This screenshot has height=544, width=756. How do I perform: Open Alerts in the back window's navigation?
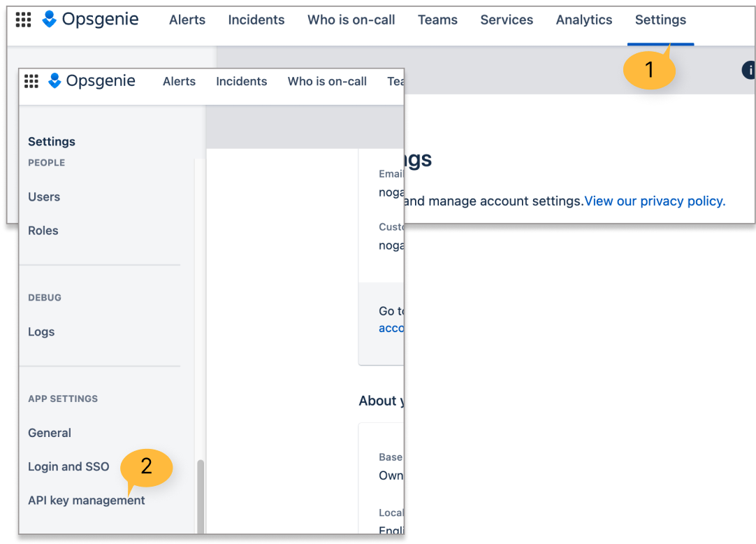tap(187, 20)
